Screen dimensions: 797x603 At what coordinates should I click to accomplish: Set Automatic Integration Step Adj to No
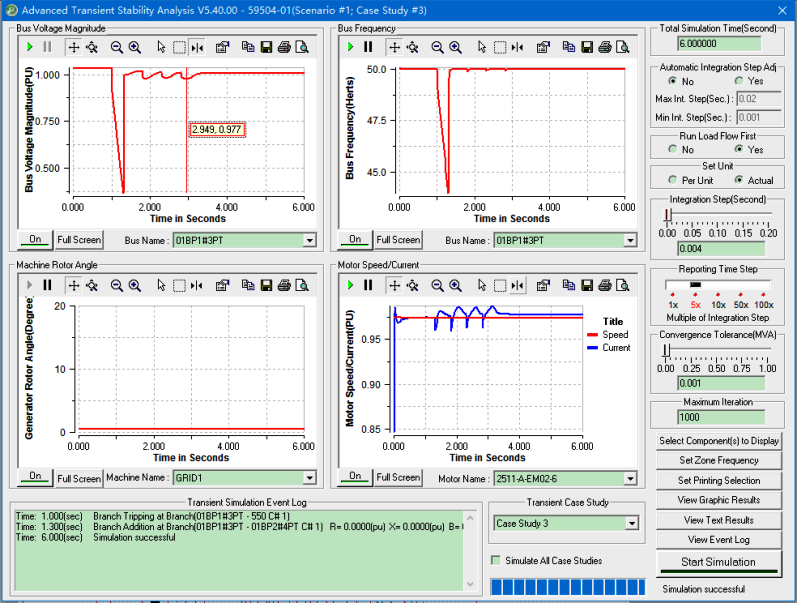673,81
